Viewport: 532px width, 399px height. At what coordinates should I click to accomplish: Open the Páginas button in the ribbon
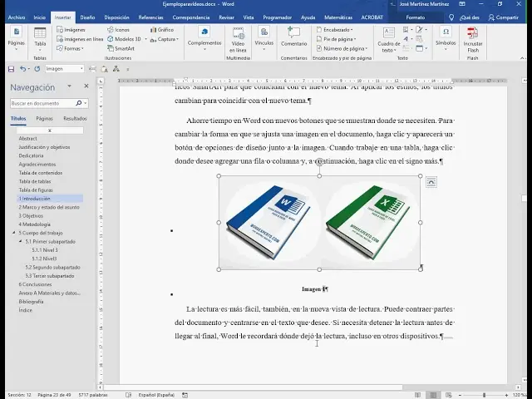pos(16,39)
